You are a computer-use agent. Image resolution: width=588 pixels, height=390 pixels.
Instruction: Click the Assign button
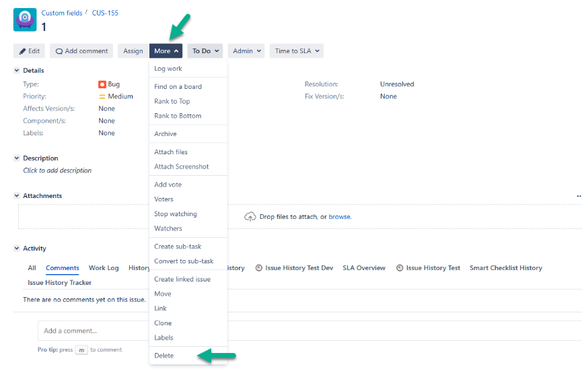coord(132,51)
